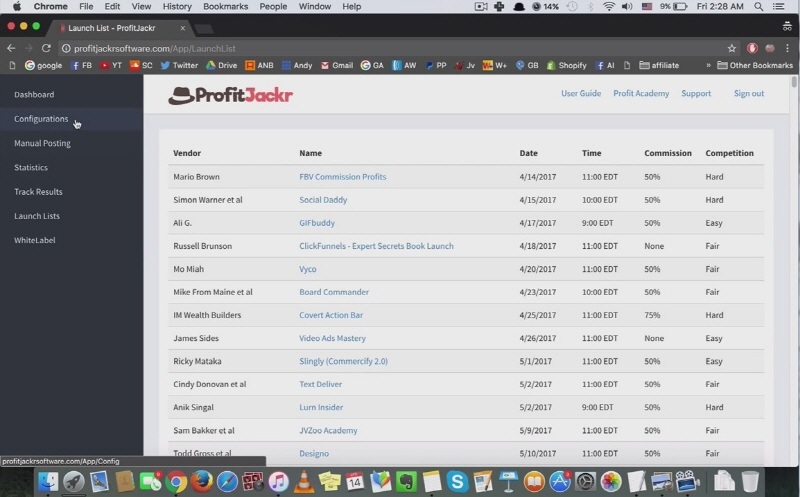
Task: Launch Firefox from the dock
Action: pyautogui.click(x=202, y=481)
